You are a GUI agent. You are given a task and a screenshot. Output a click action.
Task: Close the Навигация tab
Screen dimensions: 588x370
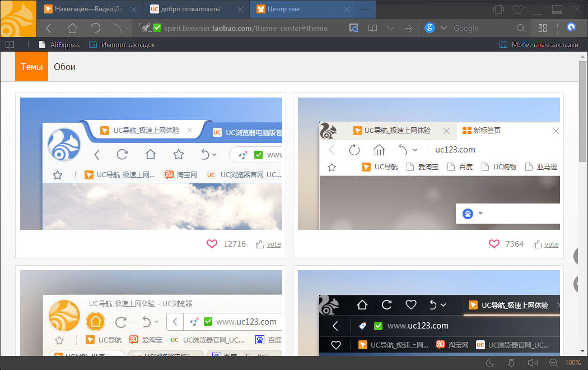point(133,10)
